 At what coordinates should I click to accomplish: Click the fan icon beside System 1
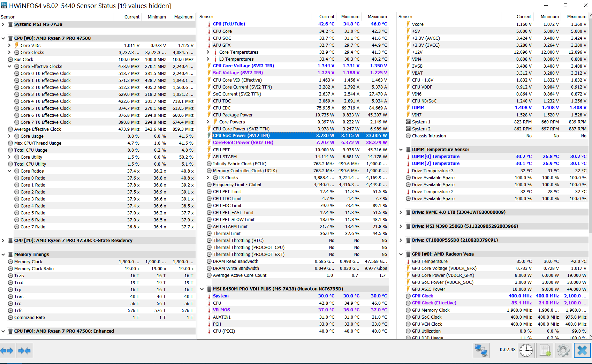408,122
